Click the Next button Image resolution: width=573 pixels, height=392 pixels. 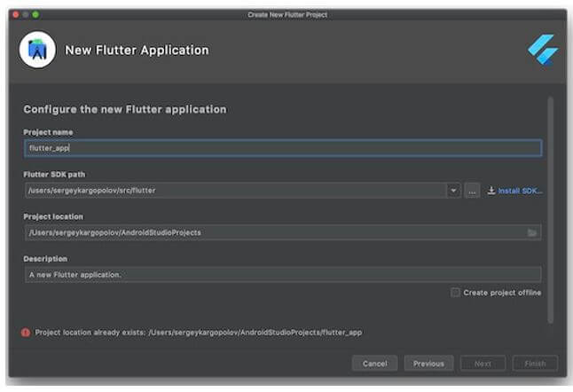[x=483, y=364]
